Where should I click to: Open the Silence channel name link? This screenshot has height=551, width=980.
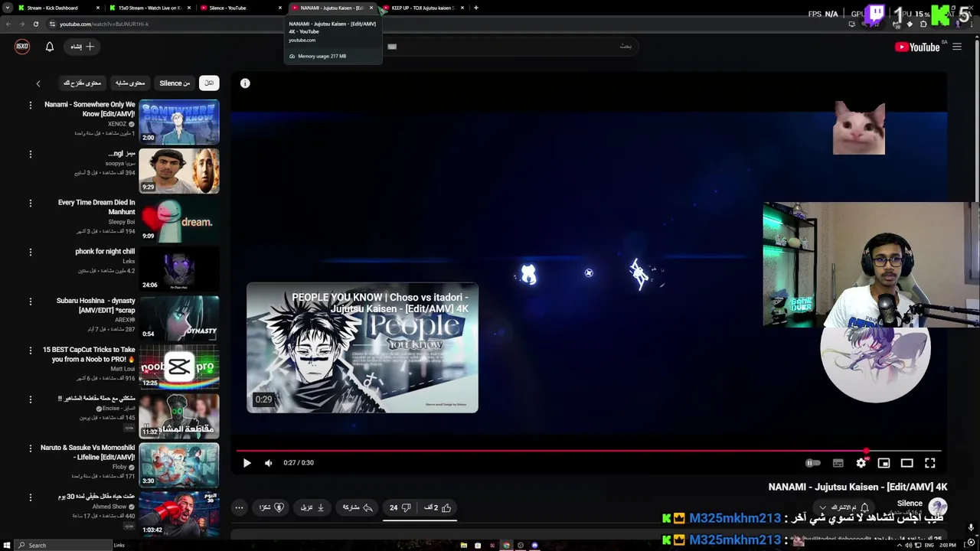coord(910,504)
